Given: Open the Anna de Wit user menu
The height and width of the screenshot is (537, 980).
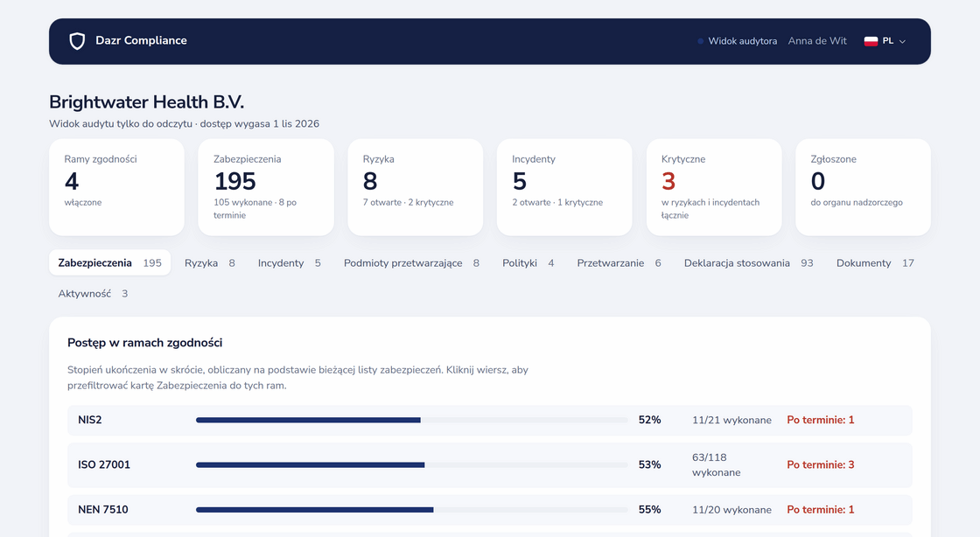Looking at the screenshot, I should click(x=817, y=41).
